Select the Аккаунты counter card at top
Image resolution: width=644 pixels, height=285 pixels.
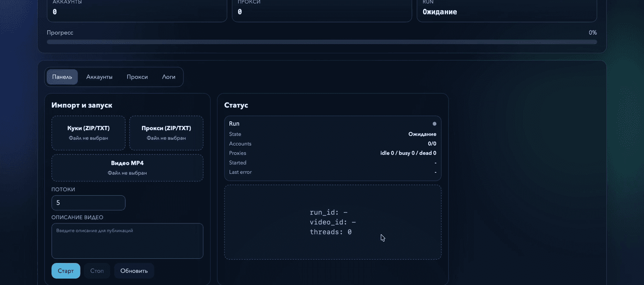click(x=137, y=10)
